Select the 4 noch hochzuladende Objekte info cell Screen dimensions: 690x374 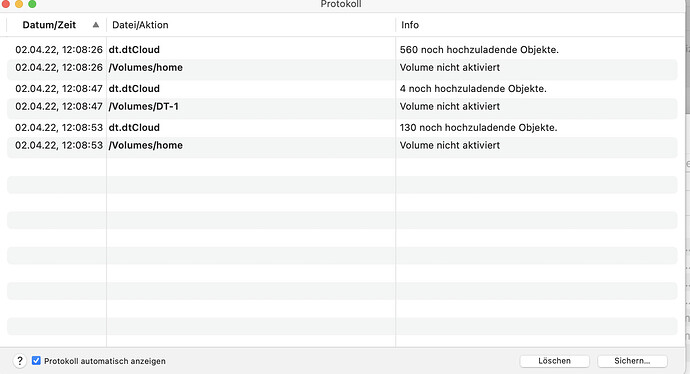click(x=473, y=88)
